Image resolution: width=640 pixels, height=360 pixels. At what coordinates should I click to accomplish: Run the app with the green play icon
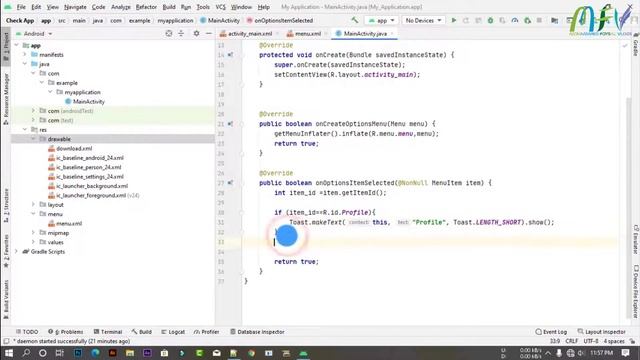tap(453, 20)
